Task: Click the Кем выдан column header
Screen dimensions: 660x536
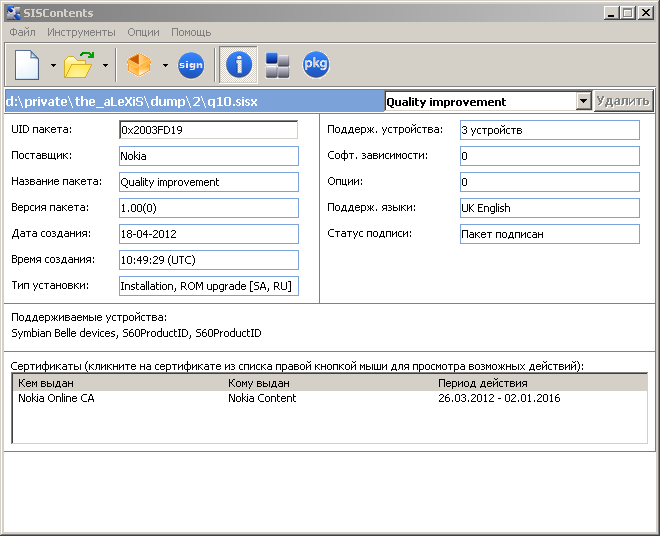Action: coord(46,383)
